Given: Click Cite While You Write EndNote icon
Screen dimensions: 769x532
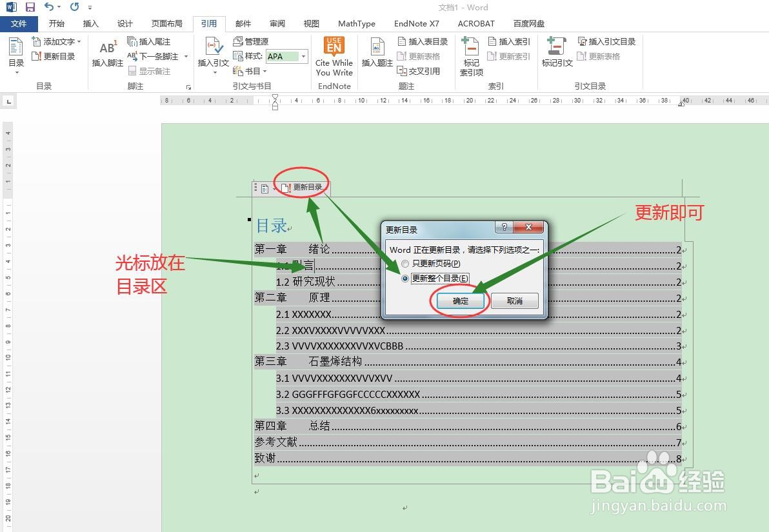Looking at the screenshot, I should coord(334,56).
